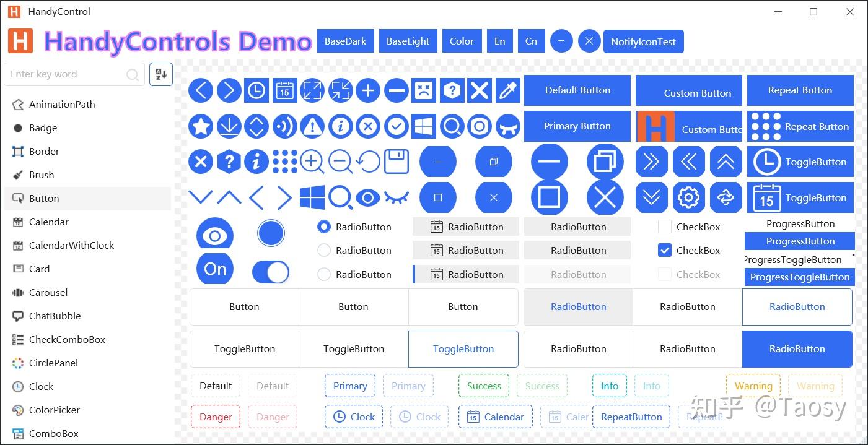This screenshot has height=445, width=868.
Task: Flip the blue slider switch
Action: 271,272
